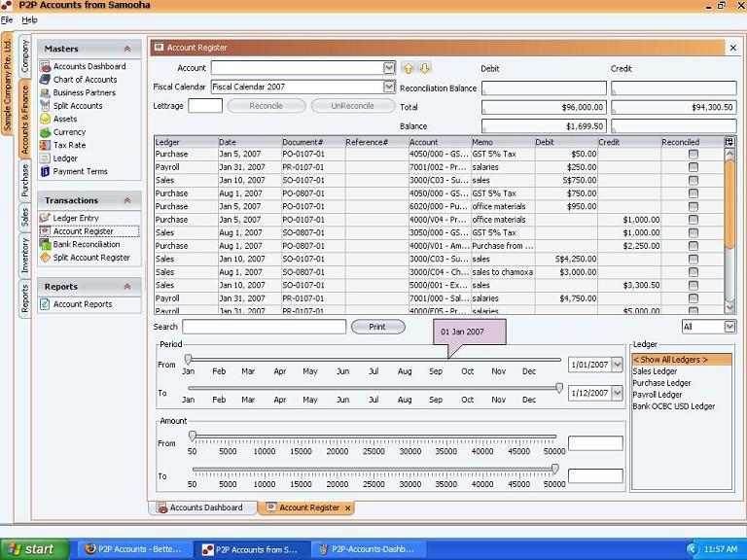
Task: Select the Currency icon in Masters
Action: pos(45,132)
